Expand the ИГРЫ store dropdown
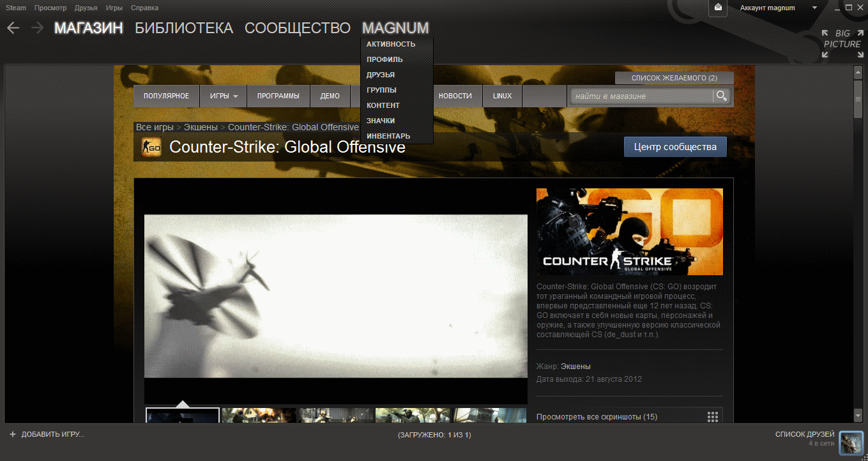Screen dimensions: 868x461 tap(224, 96)
